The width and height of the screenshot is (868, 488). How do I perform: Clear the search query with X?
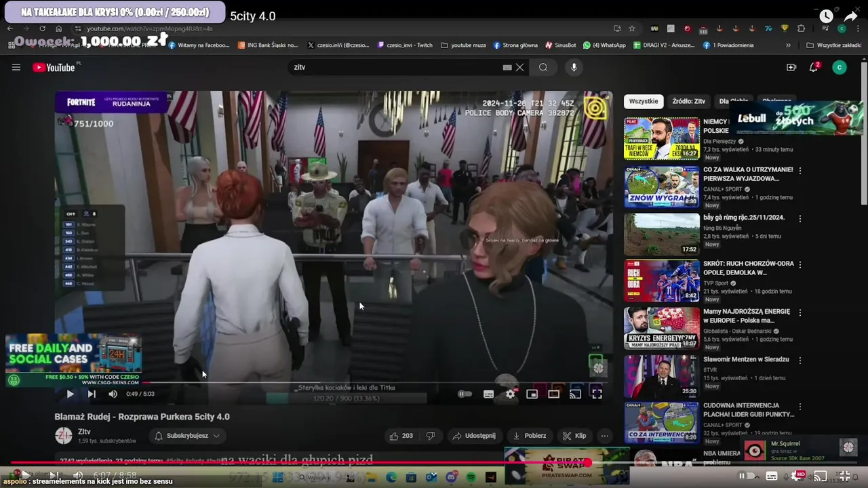(520, 67)
